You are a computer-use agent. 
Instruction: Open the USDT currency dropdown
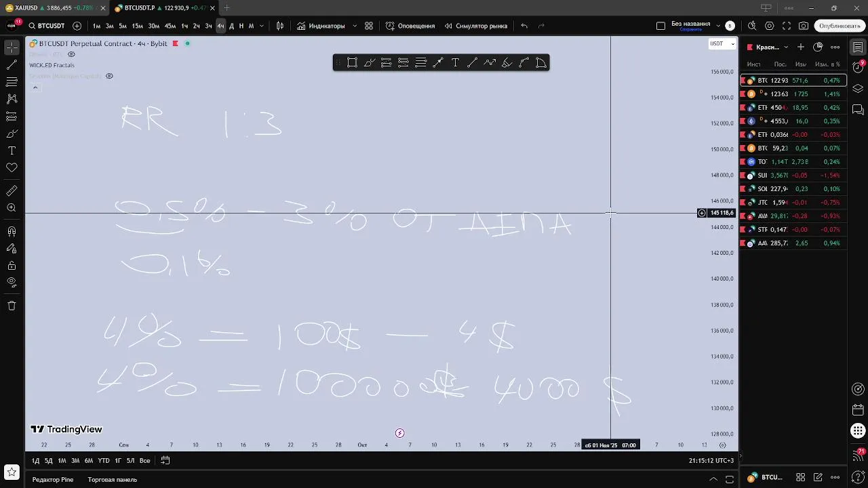pos(722,43)
